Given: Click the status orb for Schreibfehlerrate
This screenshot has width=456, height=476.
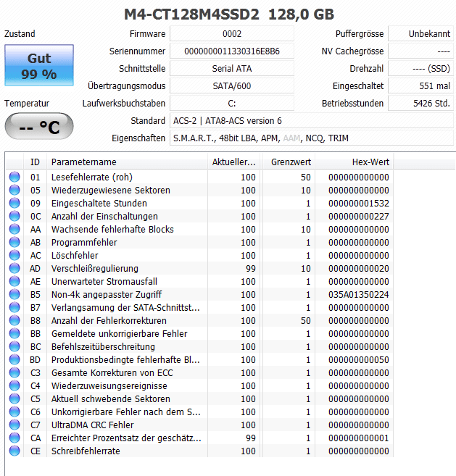Looking at the screenshot, I should (x=14, y=451).
